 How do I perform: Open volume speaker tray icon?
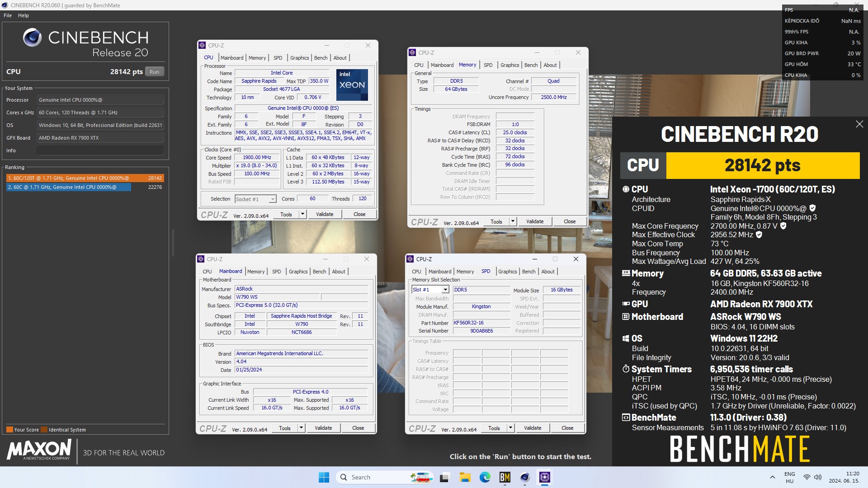(x=818, y=477)
